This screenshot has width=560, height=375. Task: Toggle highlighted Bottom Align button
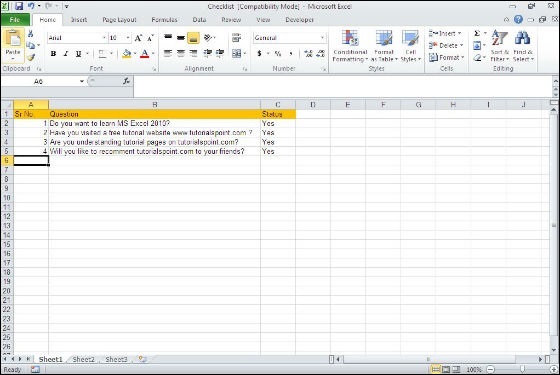(193, 38)
